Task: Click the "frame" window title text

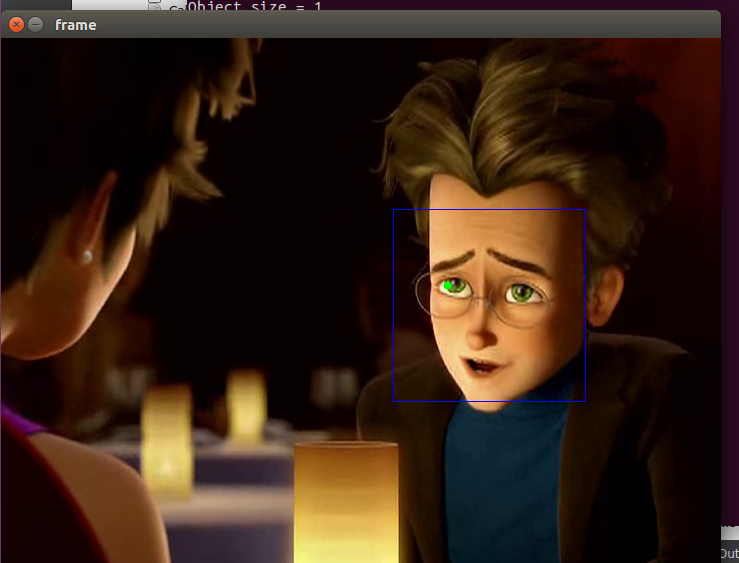Action: click(75, 25)
